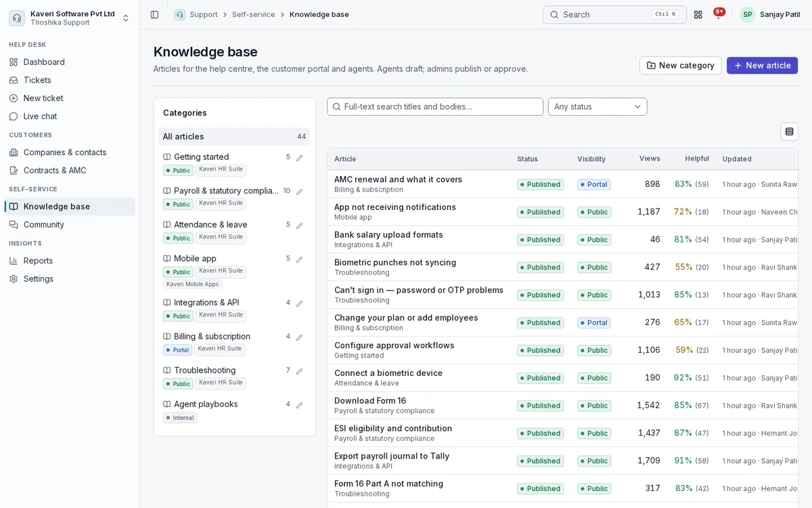Go to Companies & contacts

pyautogui.click(x=70, y=152)
